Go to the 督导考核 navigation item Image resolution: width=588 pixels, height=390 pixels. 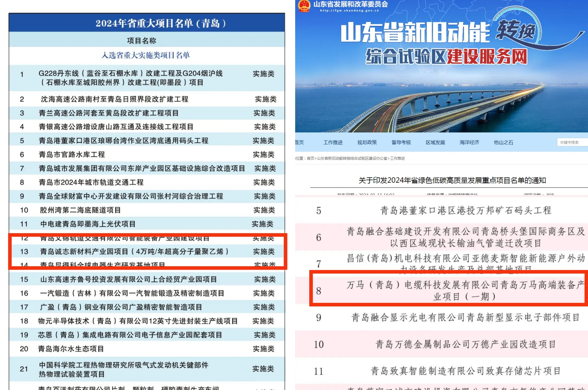pos(401,142)
